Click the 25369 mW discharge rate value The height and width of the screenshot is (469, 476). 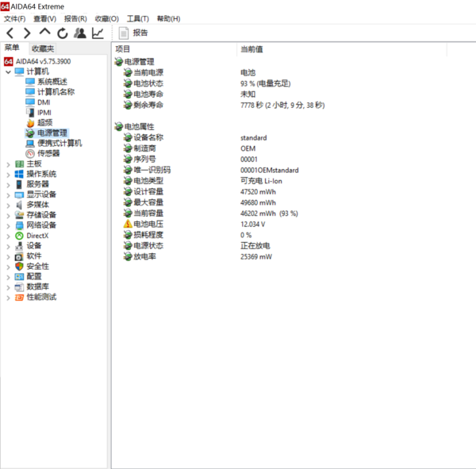click(256, 256)
